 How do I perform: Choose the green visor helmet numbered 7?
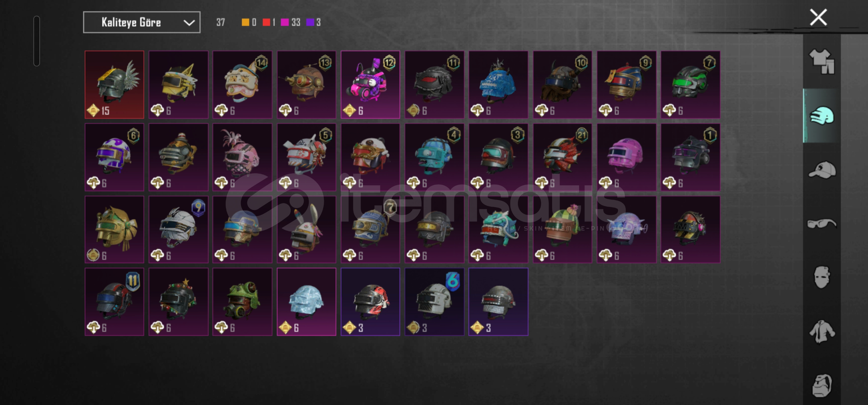pos(690,85)
